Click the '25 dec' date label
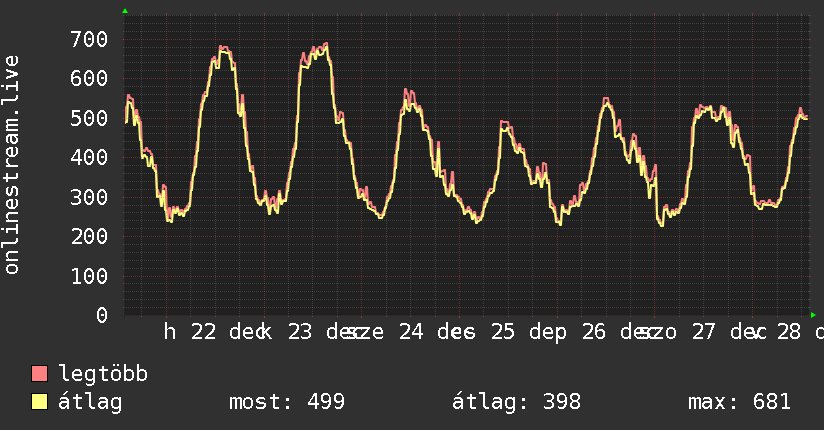The image size is (824, 430). tap(529, 332)
